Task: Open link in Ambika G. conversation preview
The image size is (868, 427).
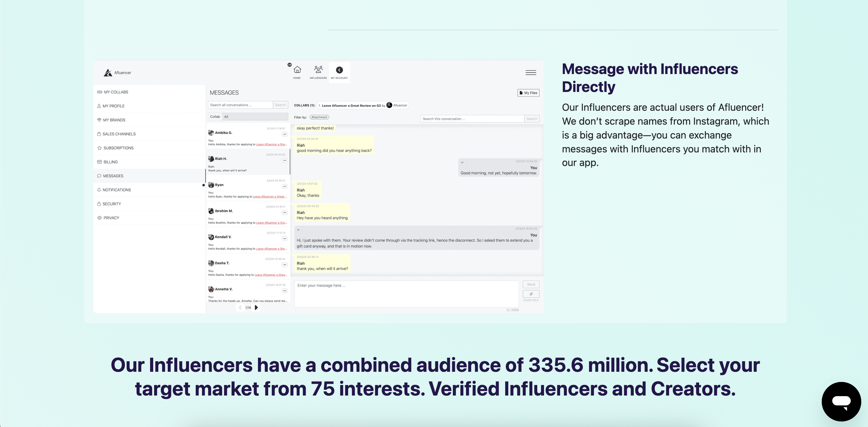Action: point(271,144)
